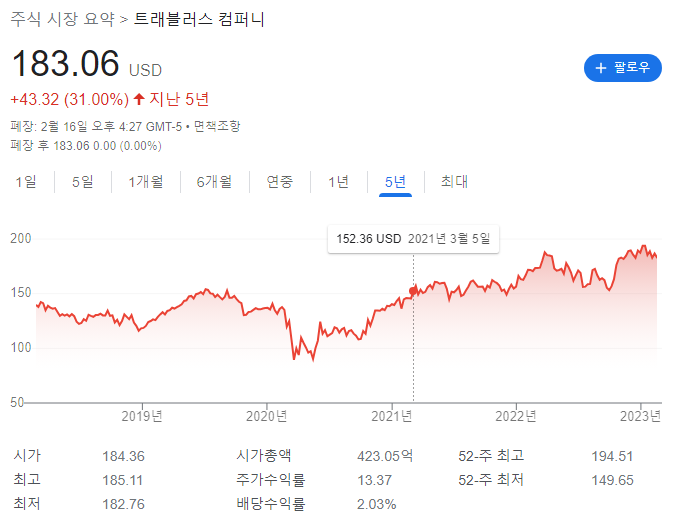This screenshot has width=673, height=519.
Task: Click the 52-주 최고 value 194.51
Action: click(x=612, y=456)
